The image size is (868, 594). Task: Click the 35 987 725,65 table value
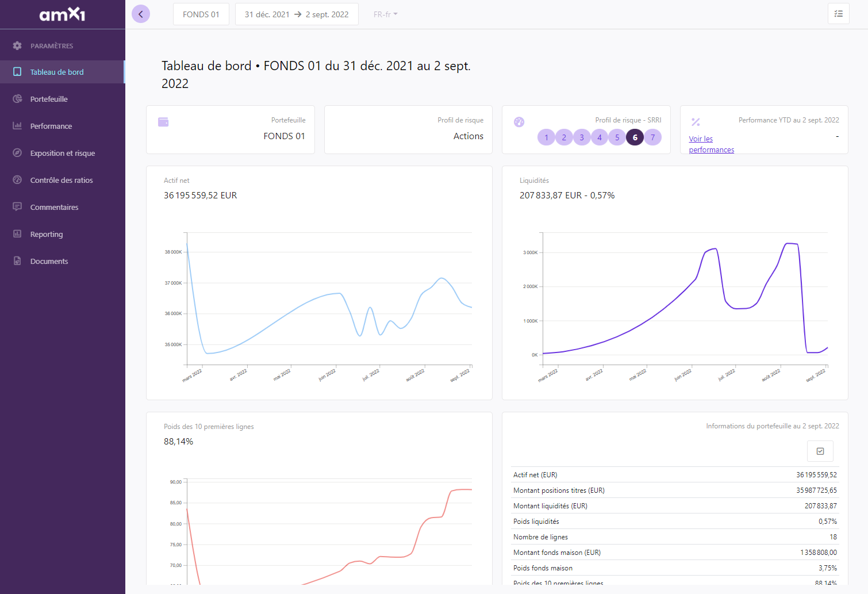coord(816,490)
